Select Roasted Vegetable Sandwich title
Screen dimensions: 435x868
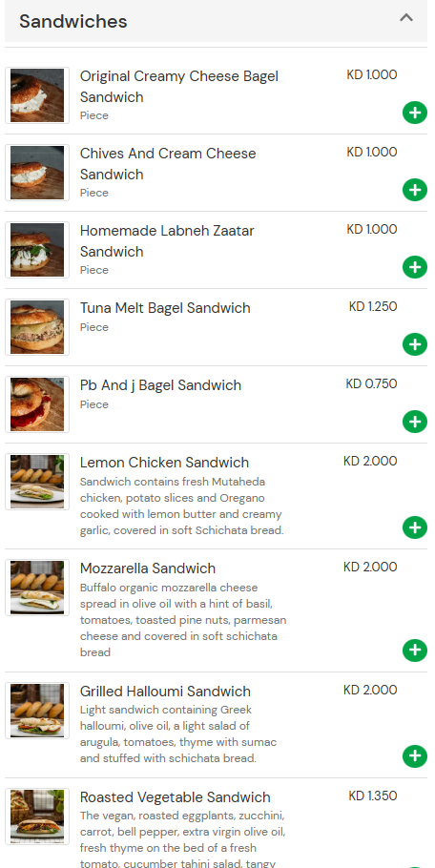[176, 797]
